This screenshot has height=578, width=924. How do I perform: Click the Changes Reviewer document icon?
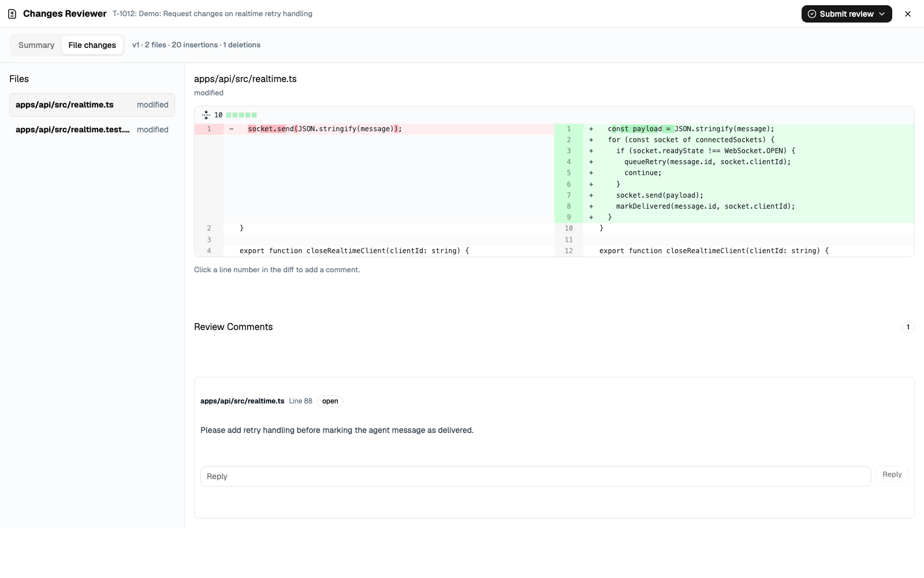point(12,14)
